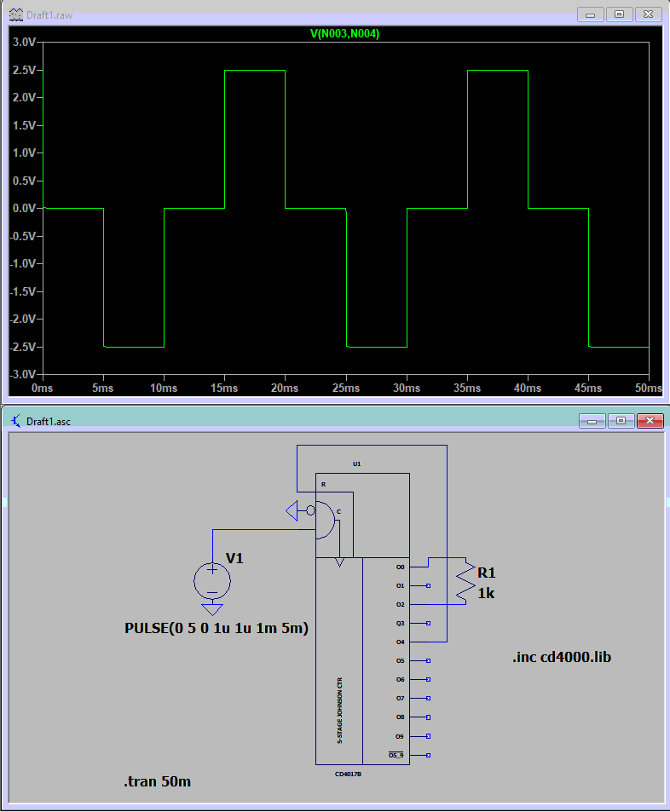The width and height of the screenshot is (670, 812).
Task: Close the Draft1.asc schematic window
Action: pyautogui.click(x=650, y=421)
